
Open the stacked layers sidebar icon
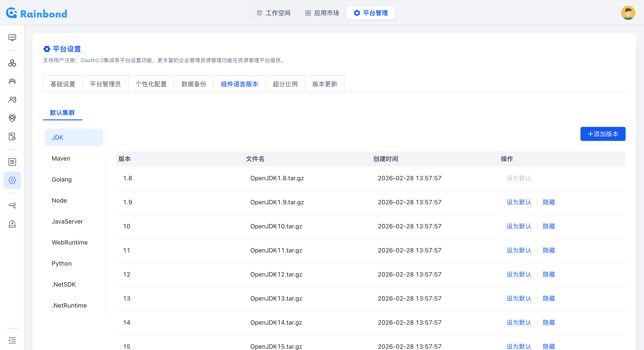[12, 118]
